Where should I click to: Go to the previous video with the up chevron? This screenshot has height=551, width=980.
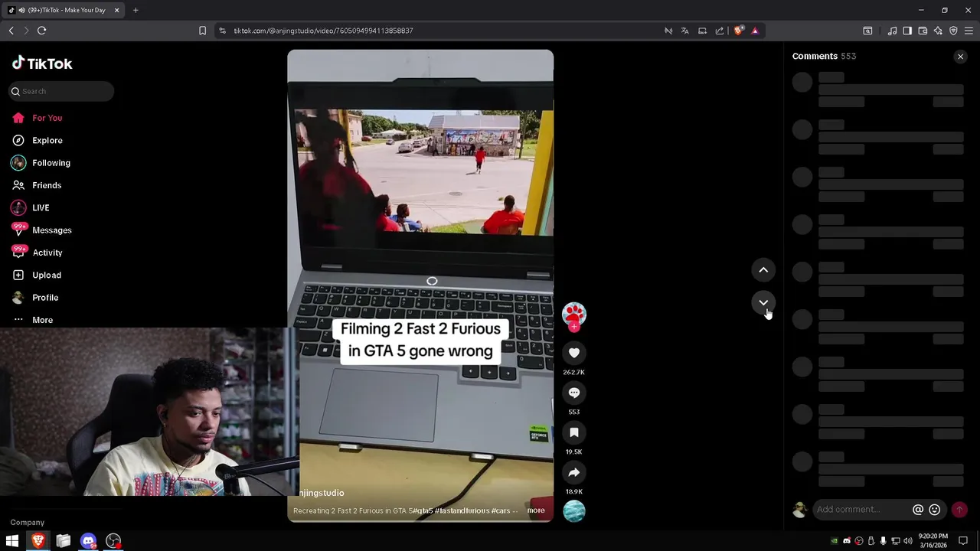pyautogui.click(x=763, y=269)
